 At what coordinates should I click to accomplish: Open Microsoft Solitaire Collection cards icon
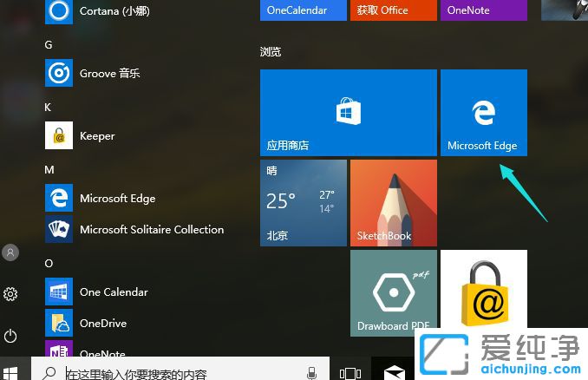59,229
